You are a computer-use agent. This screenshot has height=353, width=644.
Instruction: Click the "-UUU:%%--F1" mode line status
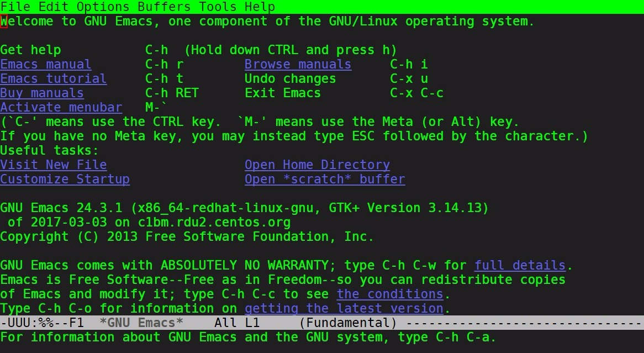coord(42,323)
